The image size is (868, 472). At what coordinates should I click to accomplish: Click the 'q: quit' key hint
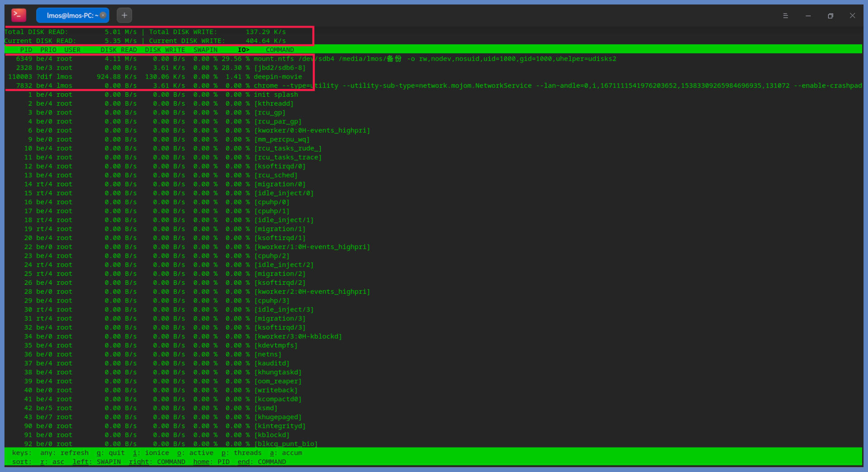coord(111,453)
